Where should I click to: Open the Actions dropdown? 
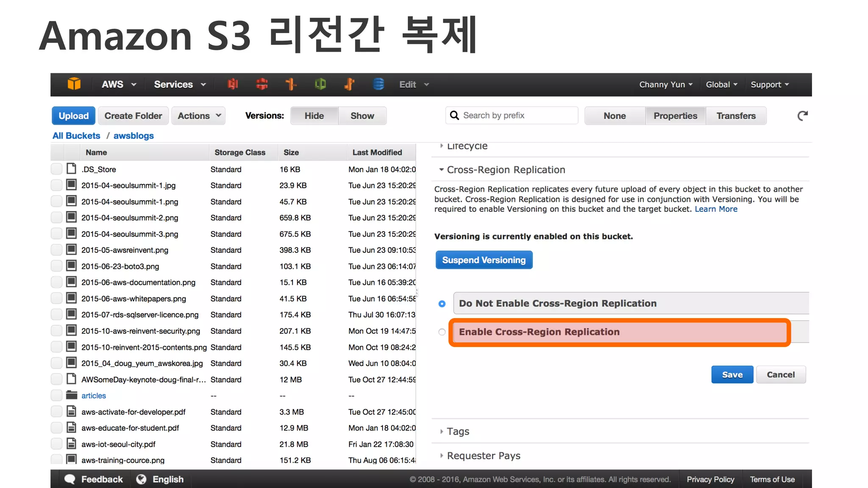[x=199, y=116]
